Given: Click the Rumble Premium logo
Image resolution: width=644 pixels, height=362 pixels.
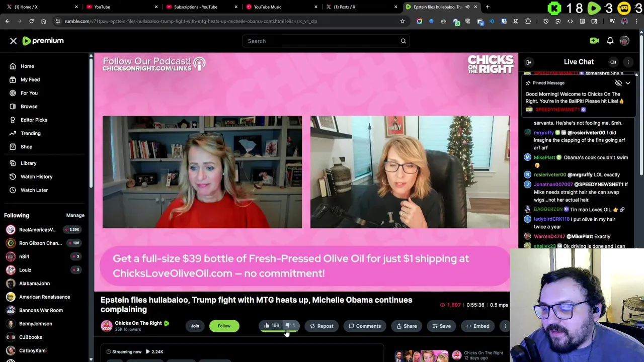Looking at the screenshot, I should tap(43, 41).
